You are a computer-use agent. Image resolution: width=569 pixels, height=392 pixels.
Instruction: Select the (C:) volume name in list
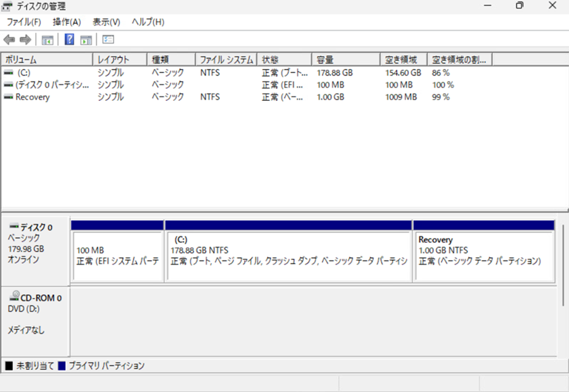(x=24, y=72)
